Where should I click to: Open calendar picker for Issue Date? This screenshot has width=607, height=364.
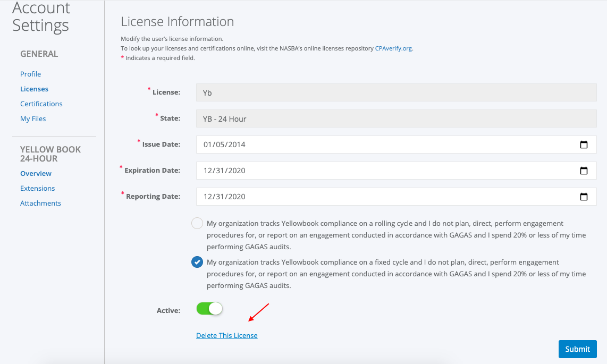584,145
